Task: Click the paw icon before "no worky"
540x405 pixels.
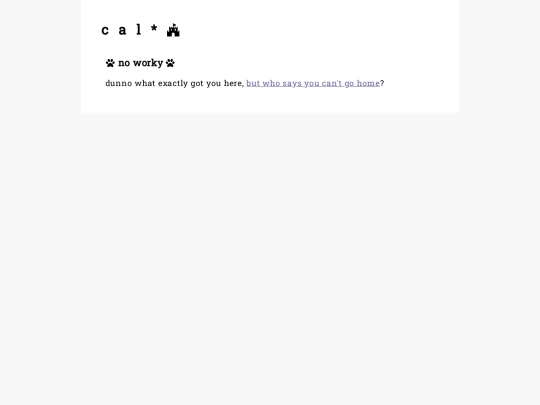Action: coord(110,63)
